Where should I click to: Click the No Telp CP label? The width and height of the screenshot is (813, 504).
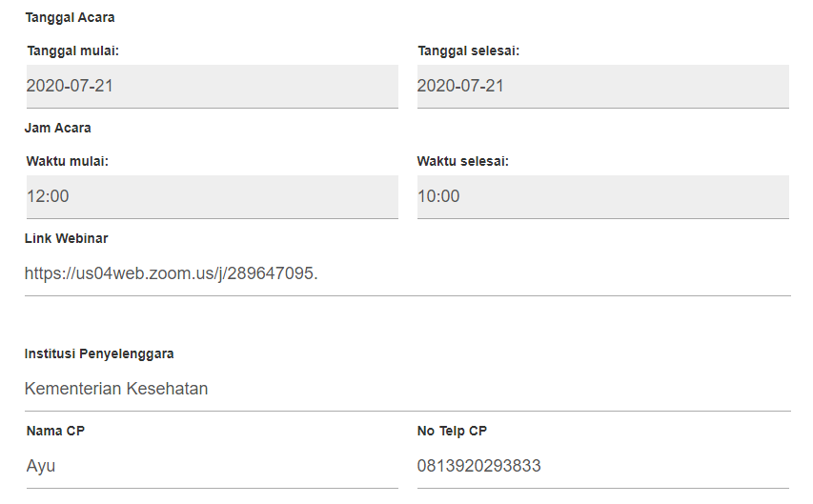click(x=452, y=431)
